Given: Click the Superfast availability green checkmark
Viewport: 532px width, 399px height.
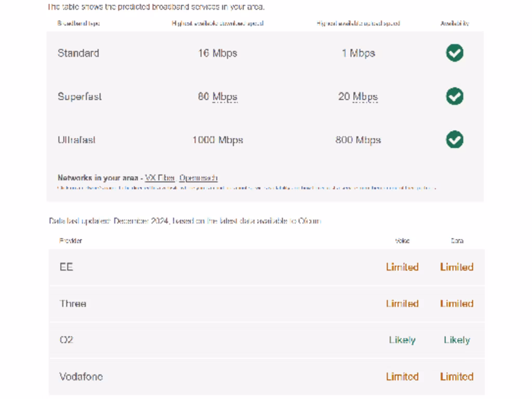Looking at the screenshot, I should coord(455,97).
